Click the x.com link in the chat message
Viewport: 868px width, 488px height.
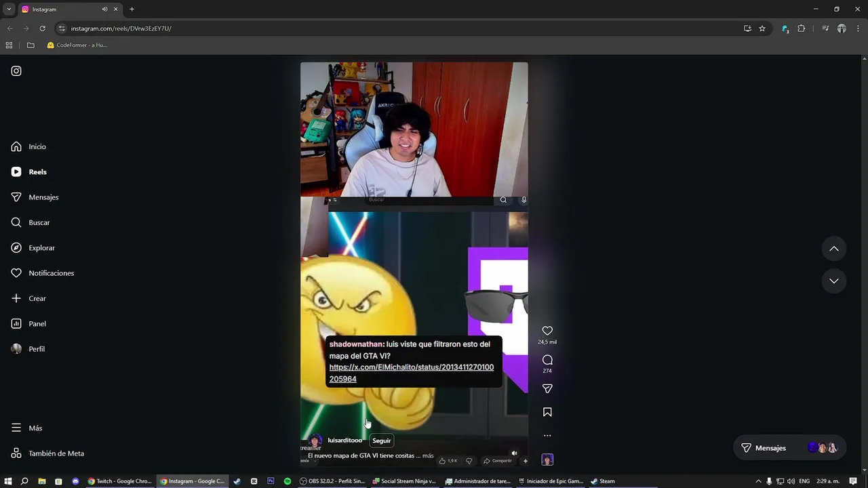[411, 373]
